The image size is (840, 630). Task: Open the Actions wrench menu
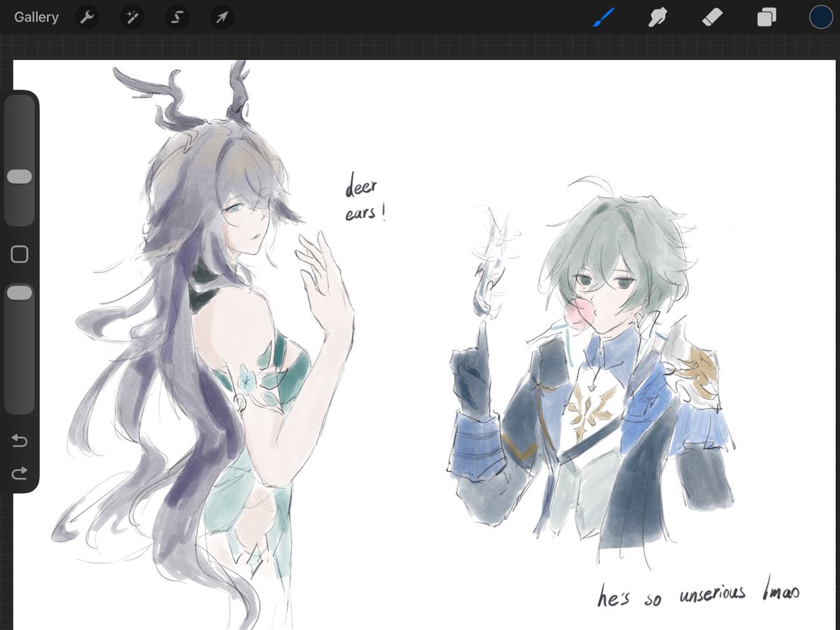point(87,17)
